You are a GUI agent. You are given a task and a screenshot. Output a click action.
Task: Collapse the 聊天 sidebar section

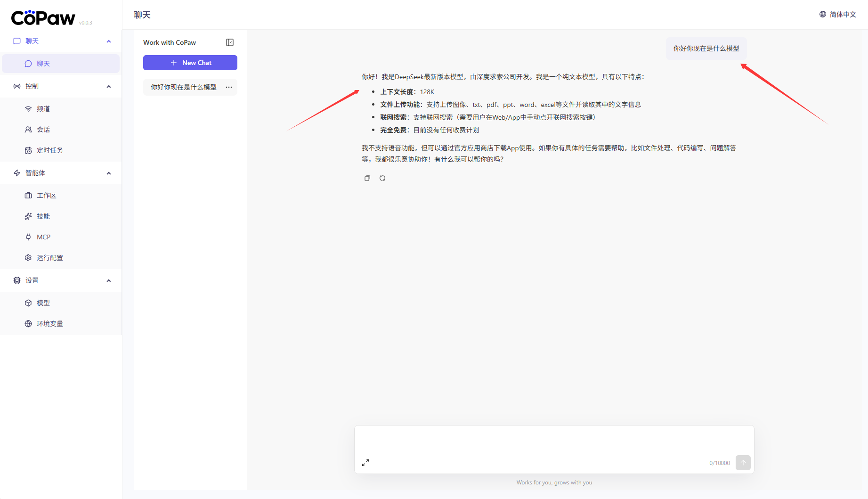pyautogui.click(x=109, y=41)
